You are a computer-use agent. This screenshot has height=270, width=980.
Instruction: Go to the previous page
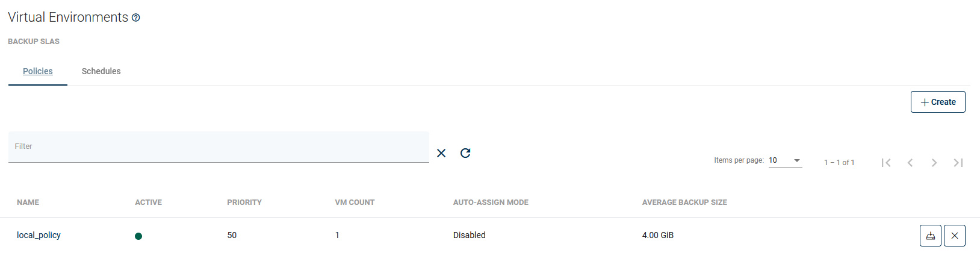coord(910,163)
